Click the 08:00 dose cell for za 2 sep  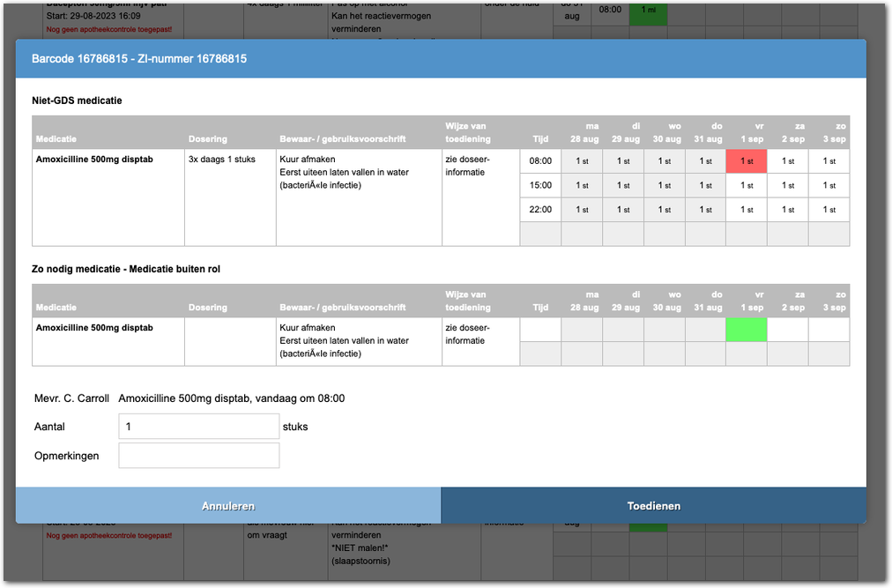[788, 161]
